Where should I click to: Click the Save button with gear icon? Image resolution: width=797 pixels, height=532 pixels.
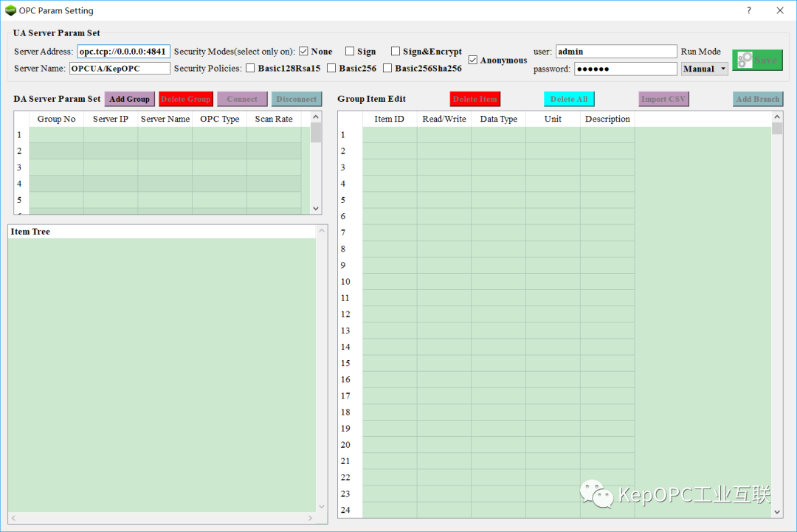click(757, 60)
